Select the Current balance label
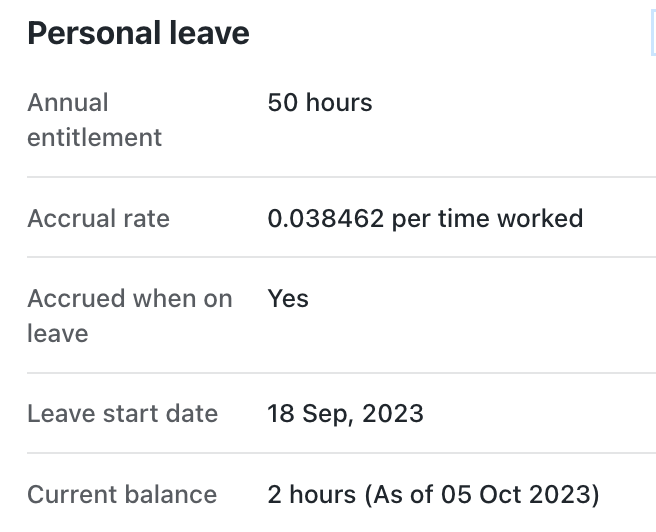The image size is (656, 532). (122, 494)
